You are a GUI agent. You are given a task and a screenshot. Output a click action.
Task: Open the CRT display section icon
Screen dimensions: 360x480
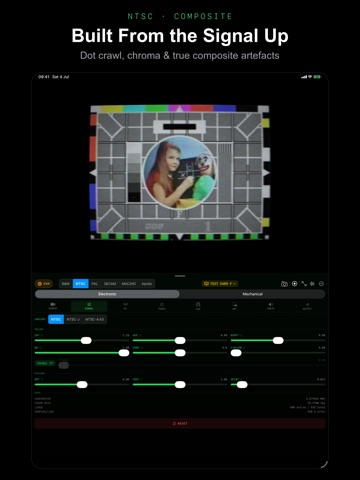click(x=234, y=306)
